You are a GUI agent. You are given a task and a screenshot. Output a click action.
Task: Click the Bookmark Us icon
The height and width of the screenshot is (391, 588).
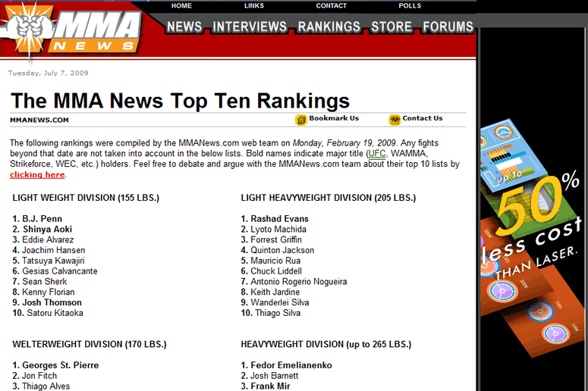point(301,120)
